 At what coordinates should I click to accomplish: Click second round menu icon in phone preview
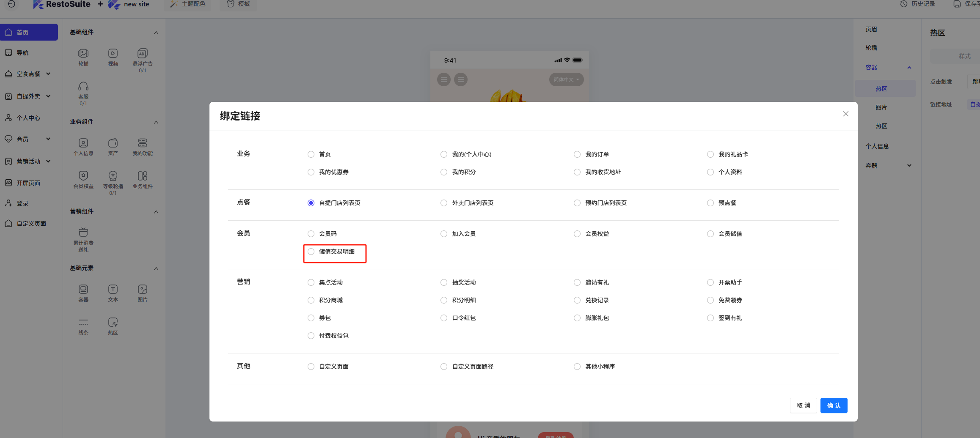[x=461, y=79]
